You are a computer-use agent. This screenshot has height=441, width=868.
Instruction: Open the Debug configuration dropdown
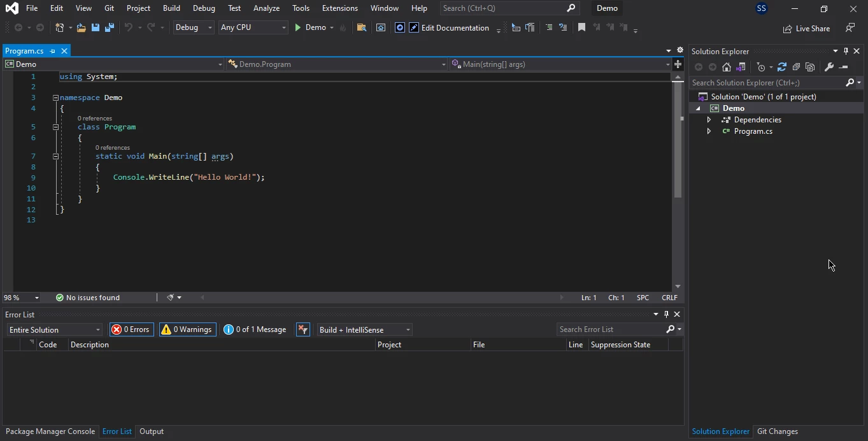click(194, 27)
